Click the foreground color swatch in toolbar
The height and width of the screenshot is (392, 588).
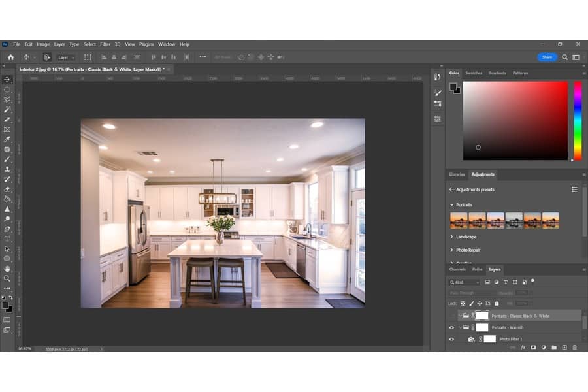(x=5, y=306)
